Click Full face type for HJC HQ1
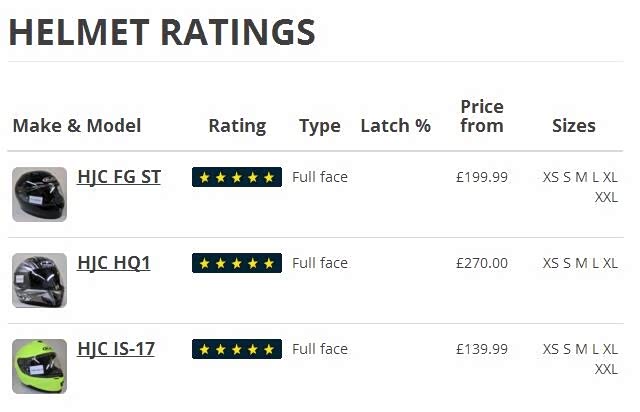Screen dimensions: 640x412 click(x=320, y=263)
